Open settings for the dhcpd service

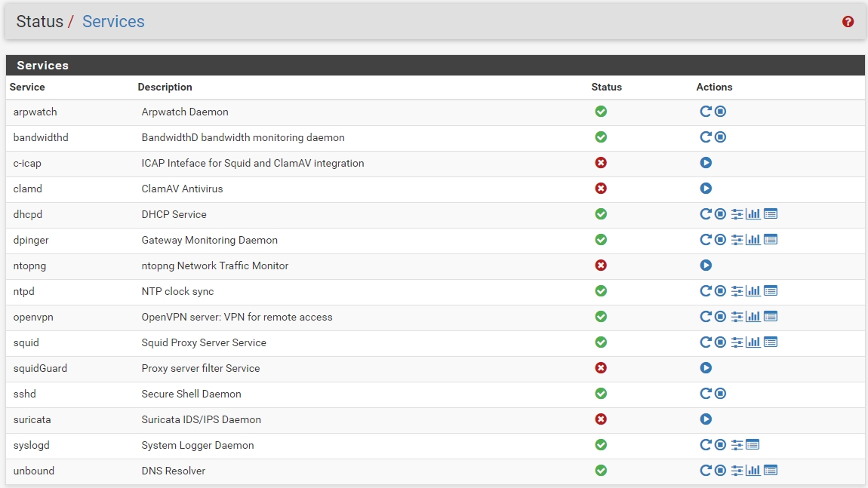[737, 214]
